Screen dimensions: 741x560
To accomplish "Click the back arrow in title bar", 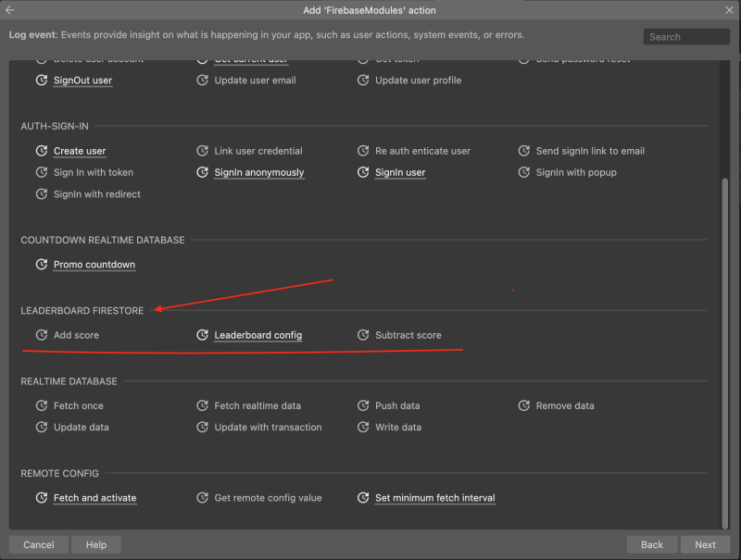I will pos(9,10).
